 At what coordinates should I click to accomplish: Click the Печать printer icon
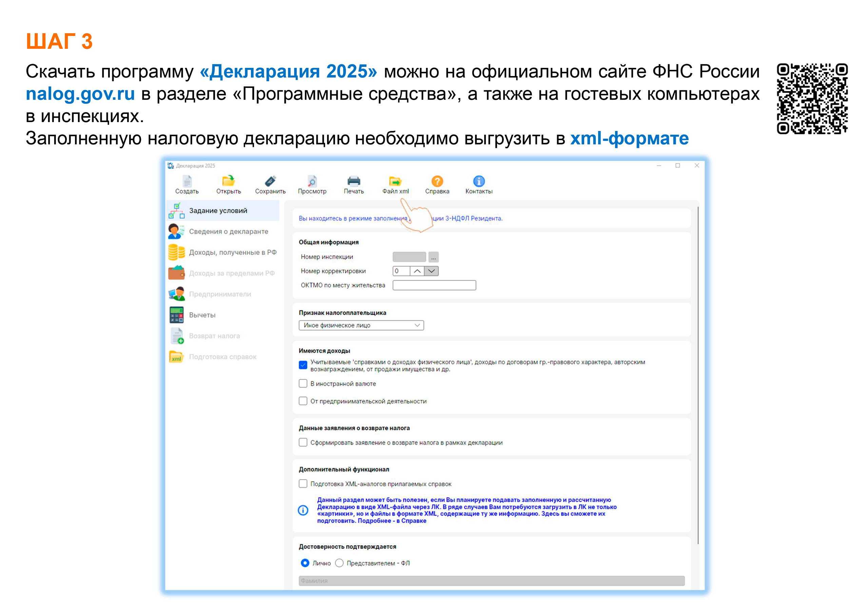(x=354, y=181)
